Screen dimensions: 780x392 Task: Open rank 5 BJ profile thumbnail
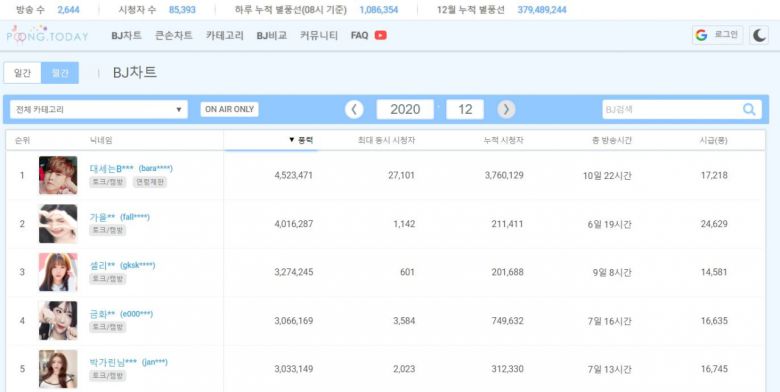pyautogui.click(x=58, y=369)
